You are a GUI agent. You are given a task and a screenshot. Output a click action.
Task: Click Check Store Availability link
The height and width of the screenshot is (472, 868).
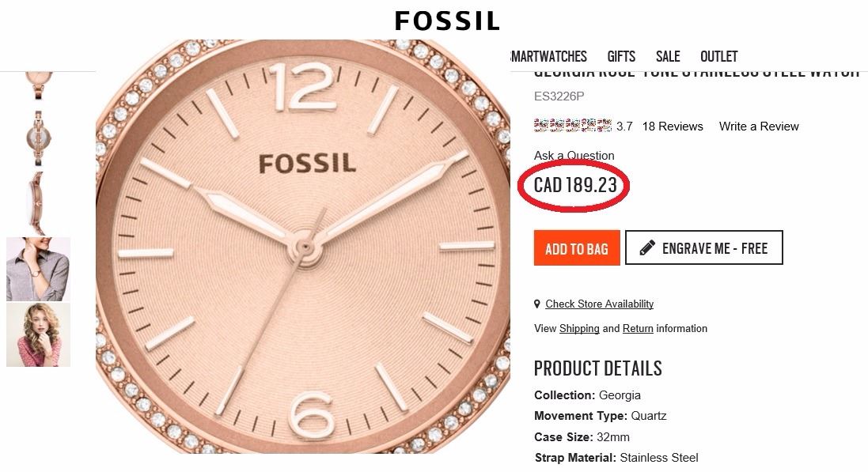(x=599, y=304)
